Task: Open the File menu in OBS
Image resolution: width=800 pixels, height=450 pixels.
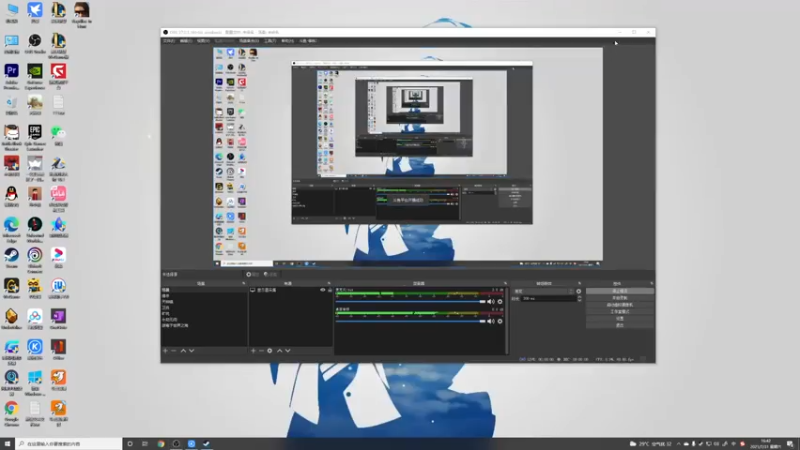Action: pyautogui.click(x=169, y=41)
